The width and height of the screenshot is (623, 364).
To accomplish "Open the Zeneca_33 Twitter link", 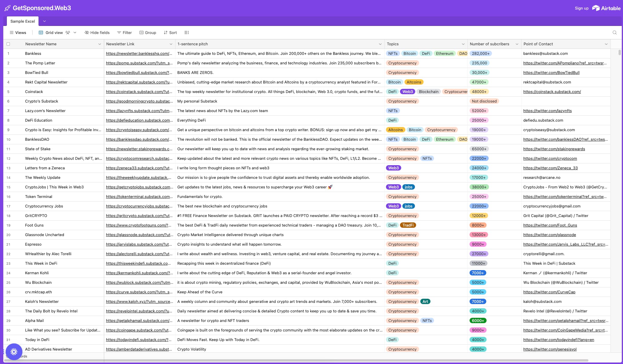I will pyautogui.click(x=550, y=168).
